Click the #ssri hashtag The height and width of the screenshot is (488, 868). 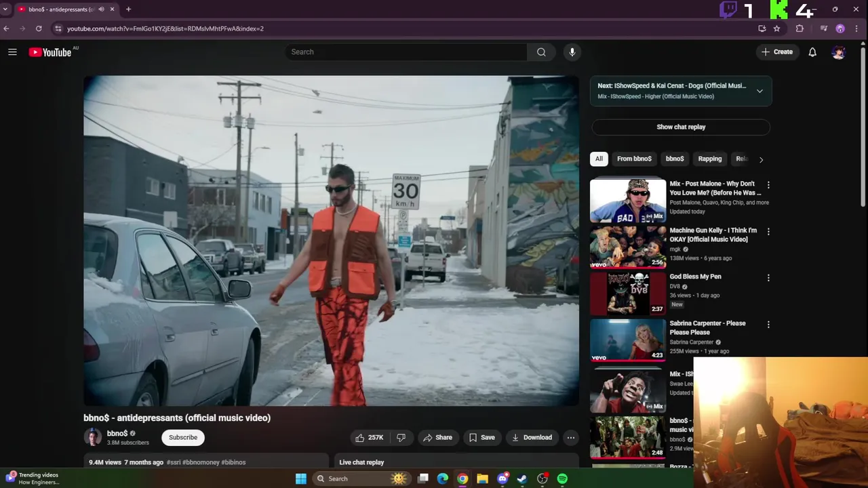[174, 462]
